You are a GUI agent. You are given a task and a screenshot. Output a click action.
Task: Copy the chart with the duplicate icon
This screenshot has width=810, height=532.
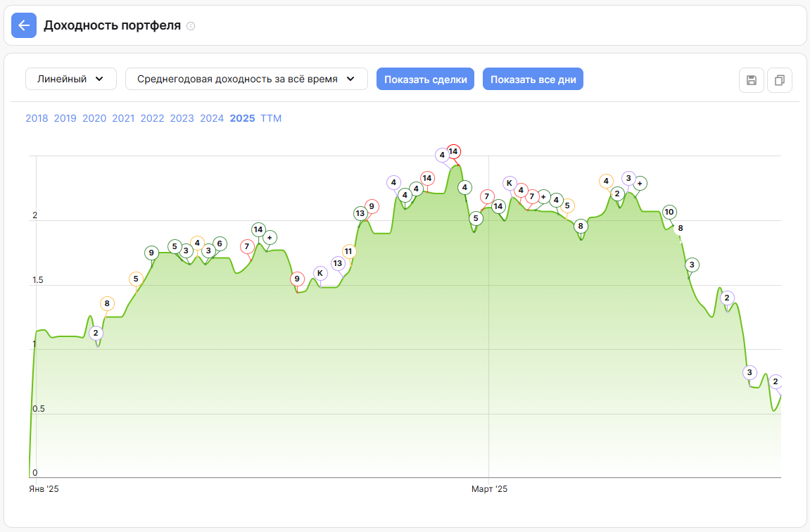coord(780,80)
